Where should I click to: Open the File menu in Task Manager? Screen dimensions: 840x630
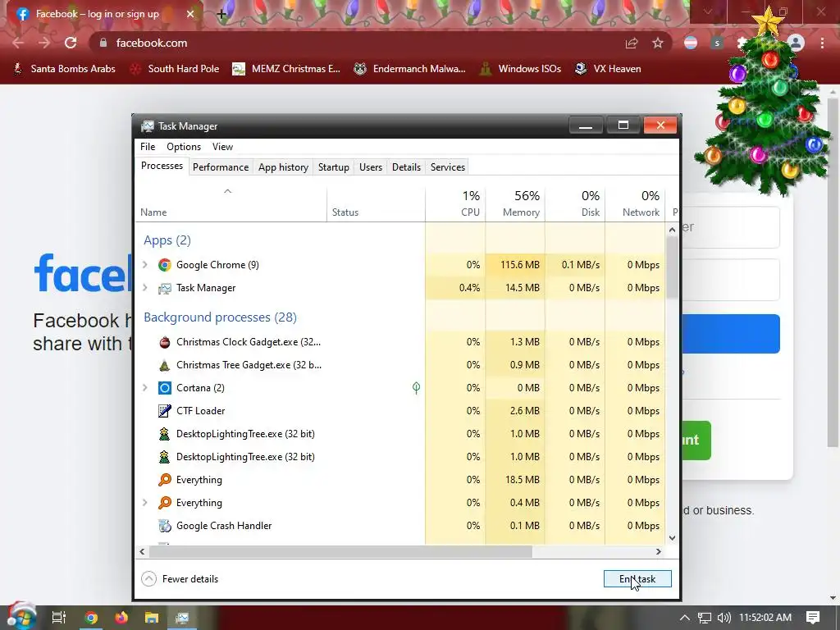[148, 147]
